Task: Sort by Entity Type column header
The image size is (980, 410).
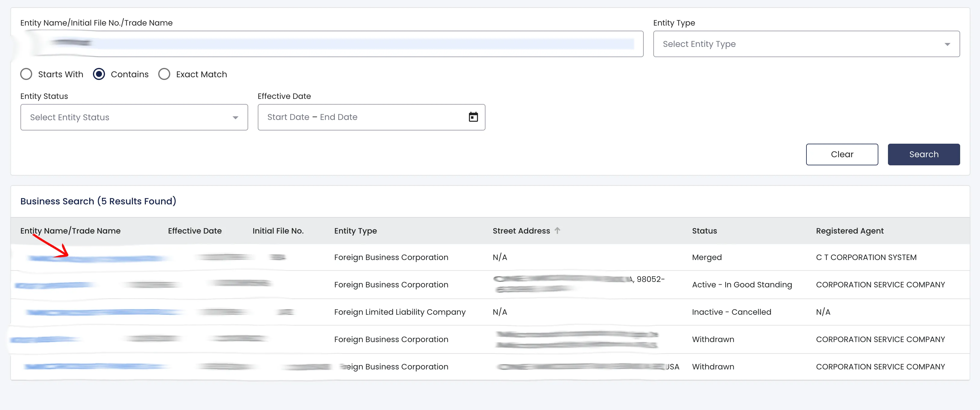Action: [x=355, y=231]
